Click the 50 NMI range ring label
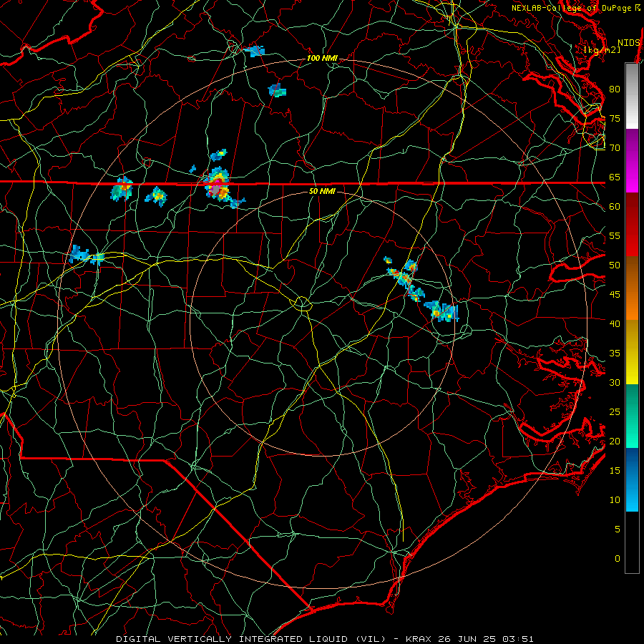644x644 pixels. click(x=322, y=191)
